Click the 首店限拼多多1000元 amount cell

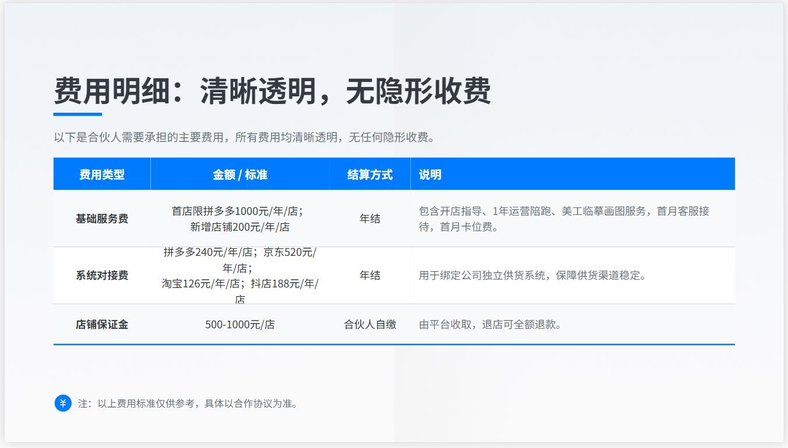point(240,219)
